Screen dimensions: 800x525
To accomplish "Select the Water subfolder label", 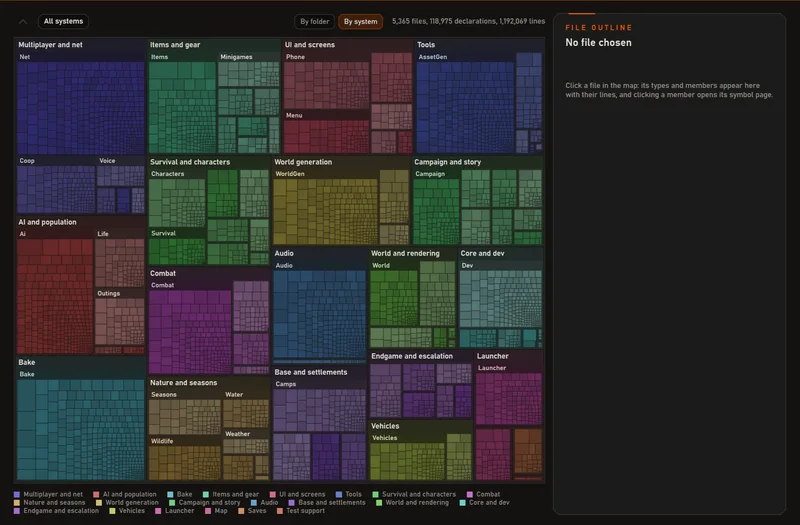I will [234, 394].
